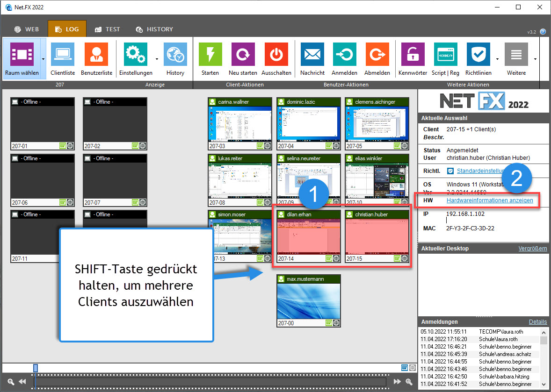Image resolution: width=551 pixels, height=392 pixels.
Task: Click the globe icon on client 207-04
Action: click(336, 146)
